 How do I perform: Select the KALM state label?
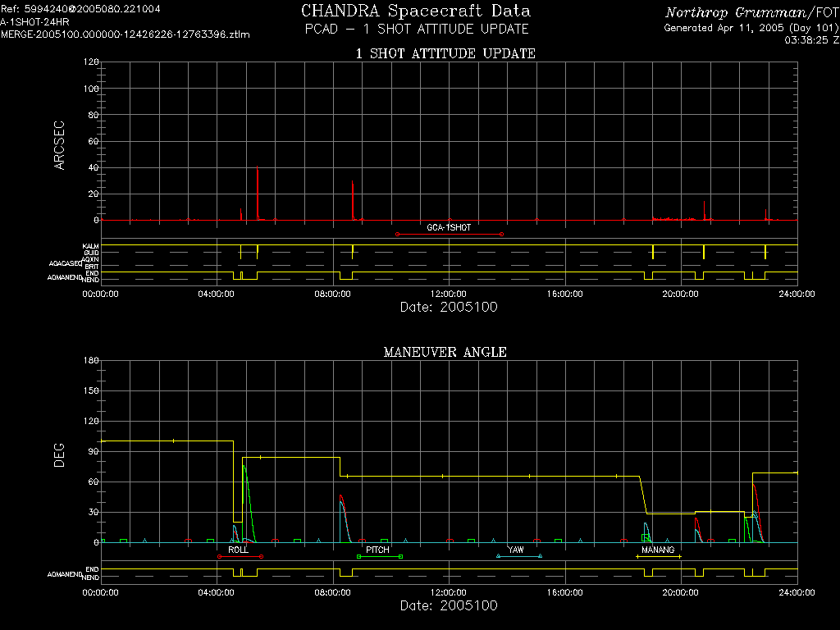90,246
